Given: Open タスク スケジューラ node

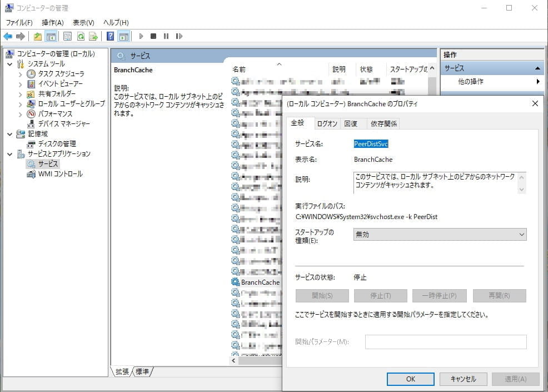Looking at the screenshot, I should point(61,74).
